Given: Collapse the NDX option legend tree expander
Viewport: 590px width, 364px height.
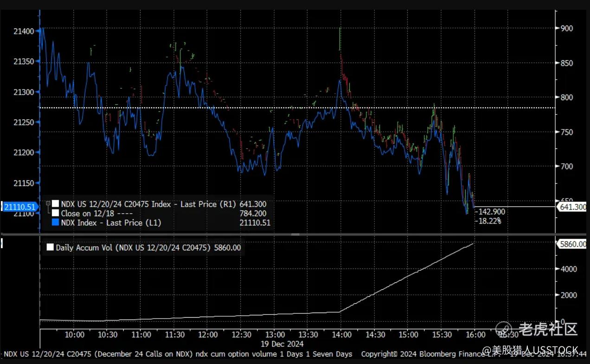Looking at the screenshot, I should 48,204.
